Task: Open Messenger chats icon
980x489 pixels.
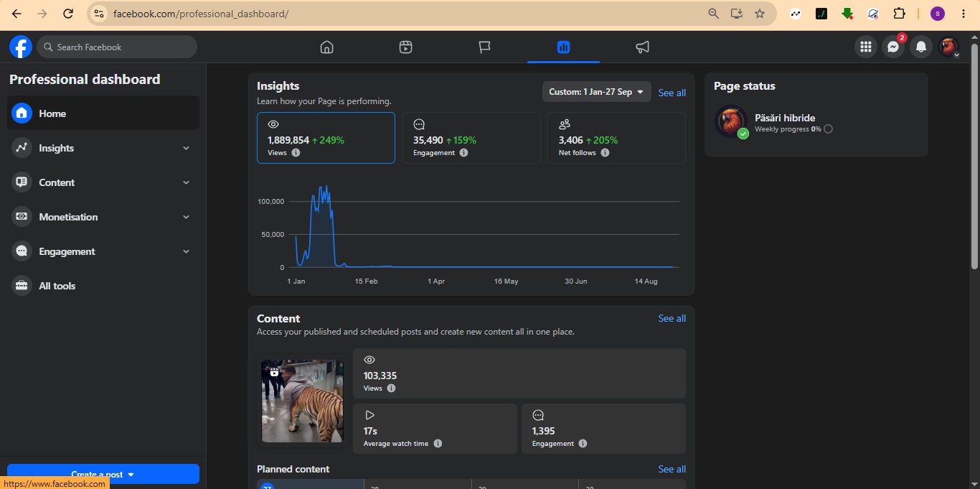Action: click(893, 47)
